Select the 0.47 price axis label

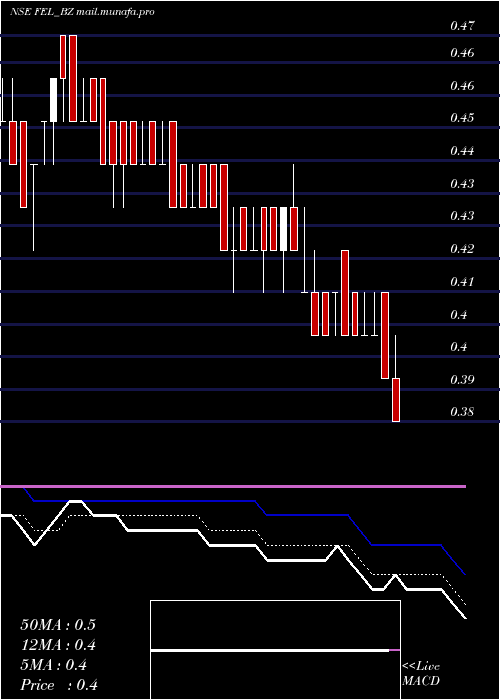point(462,26)
